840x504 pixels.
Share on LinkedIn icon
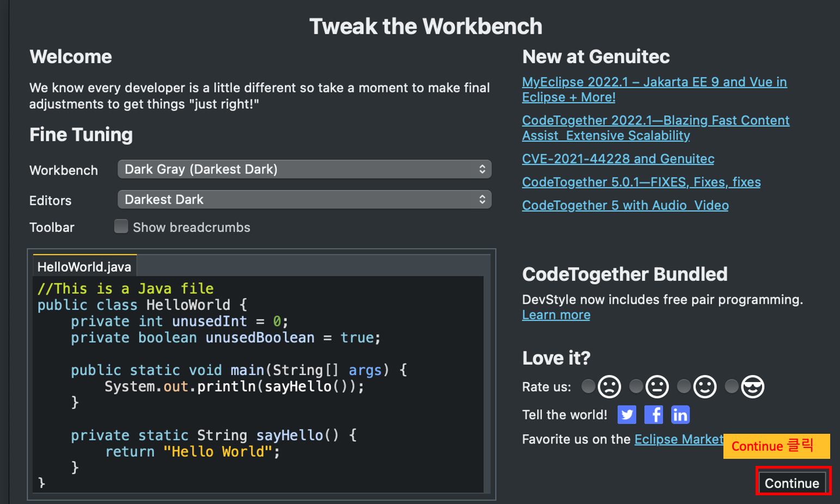click(x=680, y=415)
